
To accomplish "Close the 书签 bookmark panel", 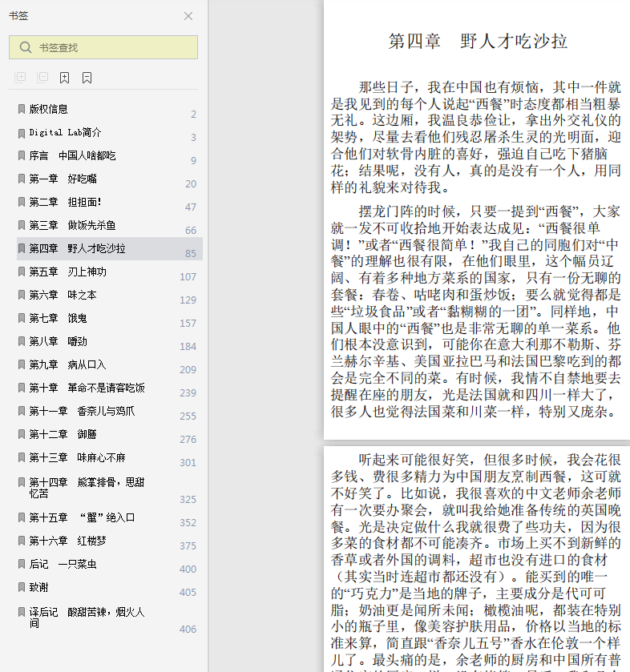I will 188,16.
